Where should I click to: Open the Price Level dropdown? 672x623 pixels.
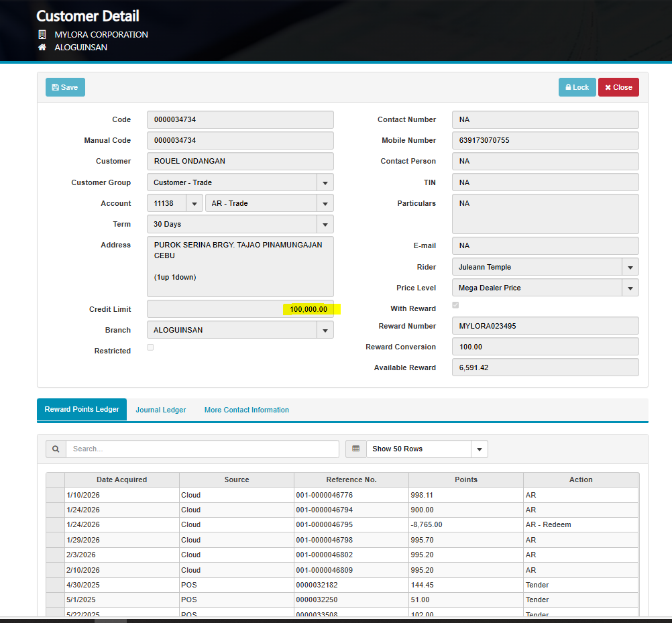pos(630,288)
